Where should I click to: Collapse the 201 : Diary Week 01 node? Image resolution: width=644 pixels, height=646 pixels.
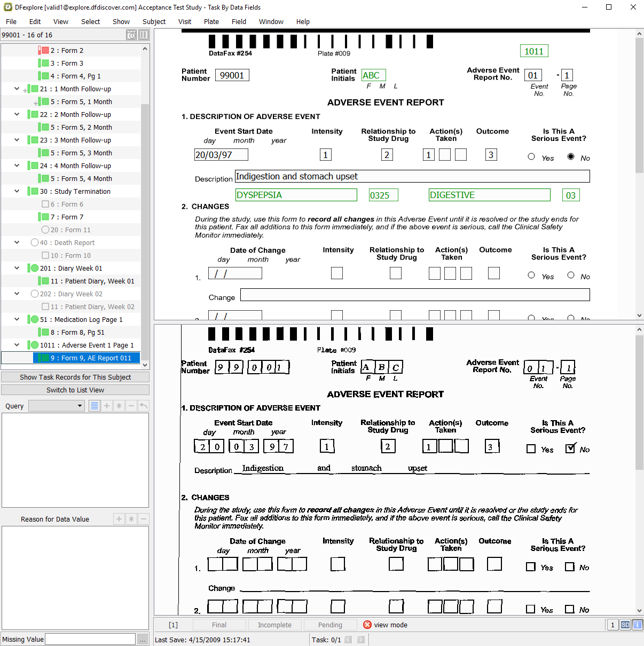(x=17, y=268)
